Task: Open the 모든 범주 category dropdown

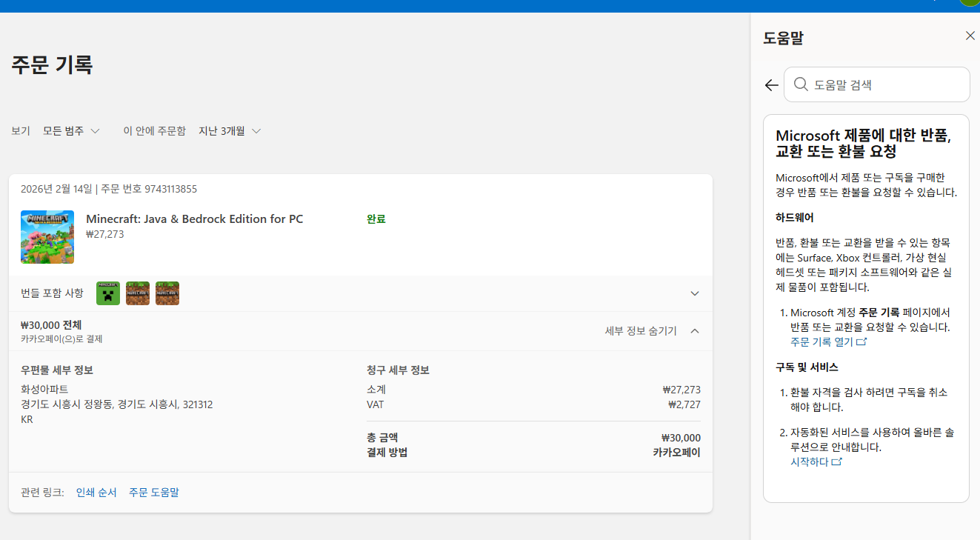Action: [x=71, y=131]
